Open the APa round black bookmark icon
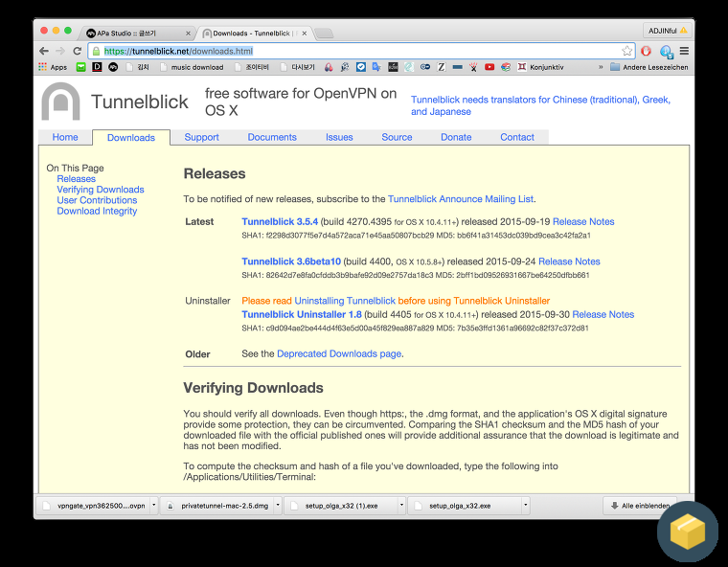The image size is (728, 567). coord(113,67)
